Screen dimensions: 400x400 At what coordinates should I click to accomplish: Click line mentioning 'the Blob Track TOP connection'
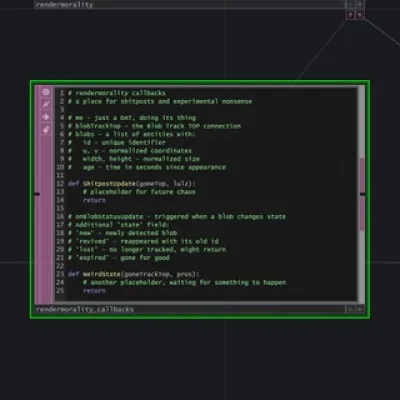154,126
